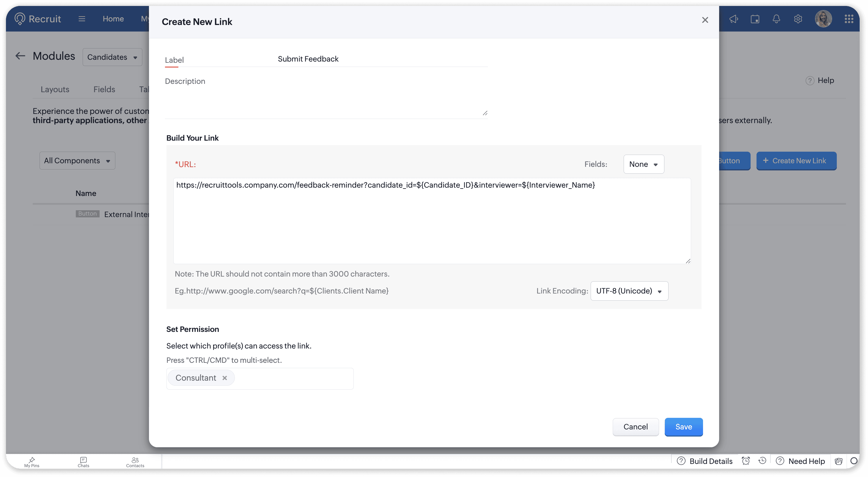Open Contacts in bottom bar
This screenshot has width=868, height=477.
click(135, 462)
